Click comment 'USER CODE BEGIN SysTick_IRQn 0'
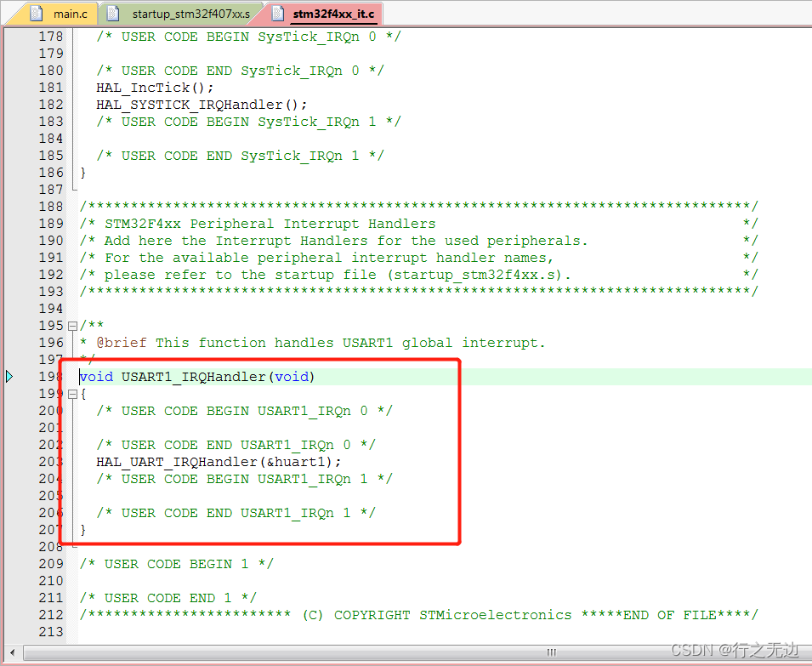 248,37
